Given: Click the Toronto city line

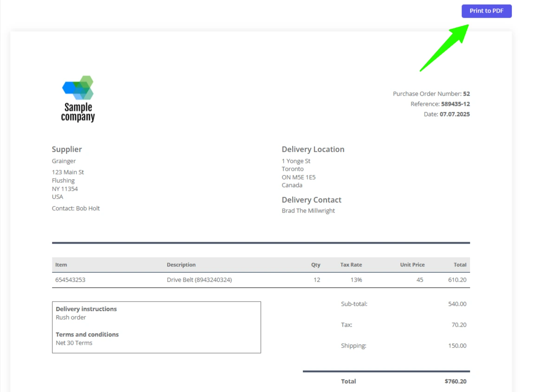Looking at the screenshot, I should click(293, 169).
